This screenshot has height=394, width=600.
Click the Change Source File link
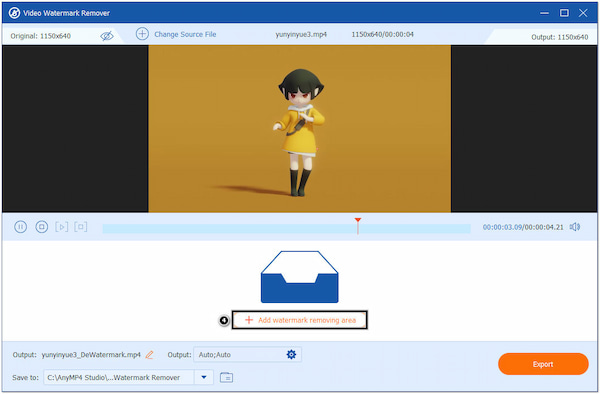click(x=185, y=34)
